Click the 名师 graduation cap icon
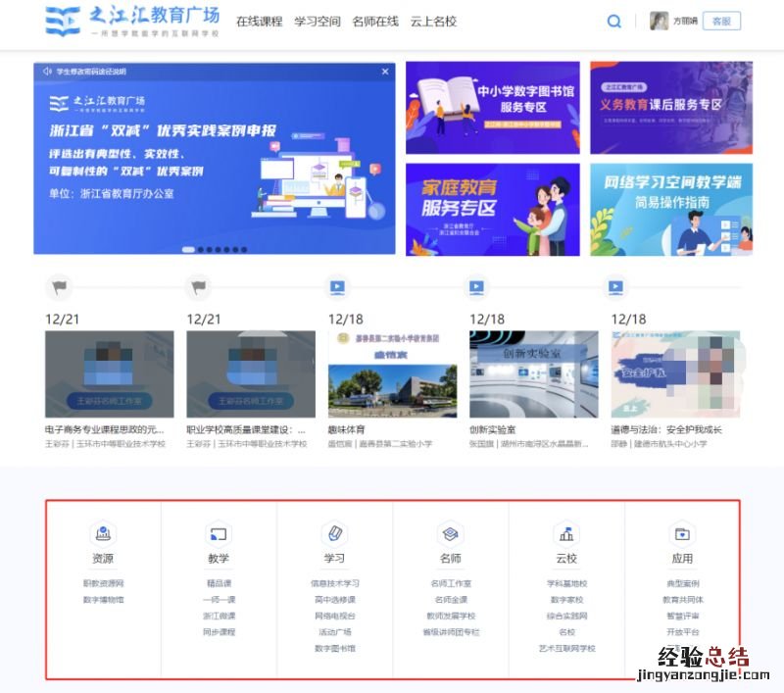Viewport: 784px width, 693px height. (x=451, y=533)
